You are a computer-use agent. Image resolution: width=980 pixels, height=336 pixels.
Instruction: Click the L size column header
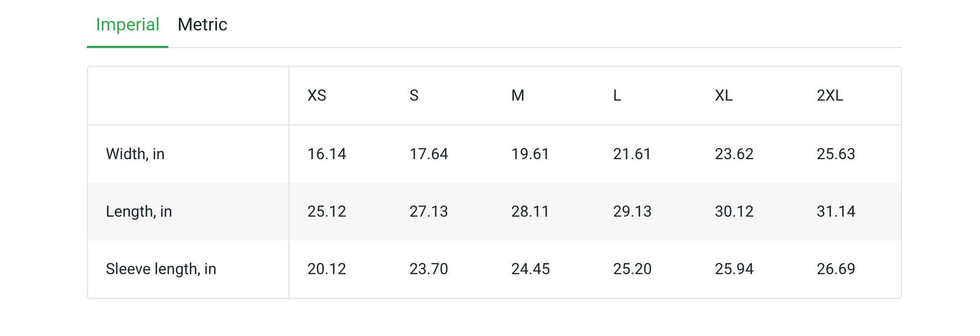tap(616, 96)
